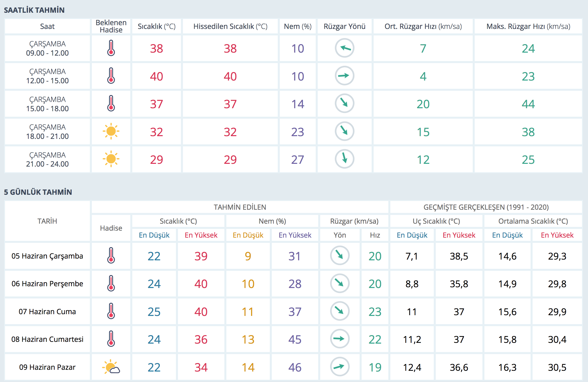
Task: Click the sun icon for 18.00 - 21.00
Action: pos(111,131)
